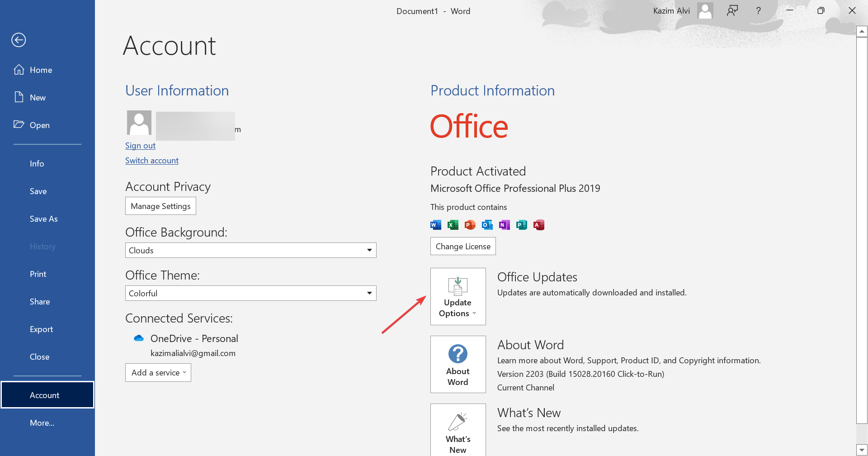Go back using the circled back arrow
This screenshot has height=456, width=868.
(19, 40)
